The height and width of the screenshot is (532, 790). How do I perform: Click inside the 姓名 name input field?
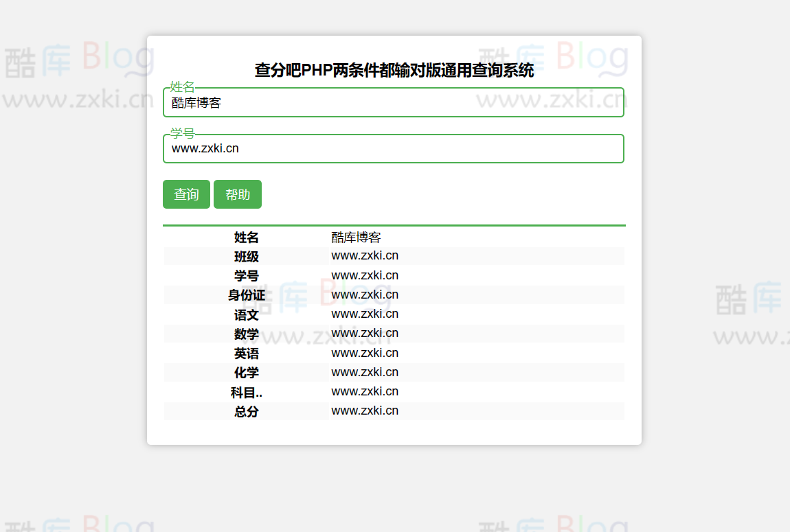coord(393,102)
